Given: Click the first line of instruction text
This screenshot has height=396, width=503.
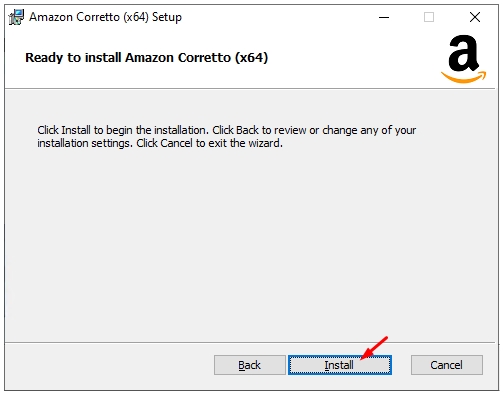Looking at the screenshot, I should pos(227,130).
